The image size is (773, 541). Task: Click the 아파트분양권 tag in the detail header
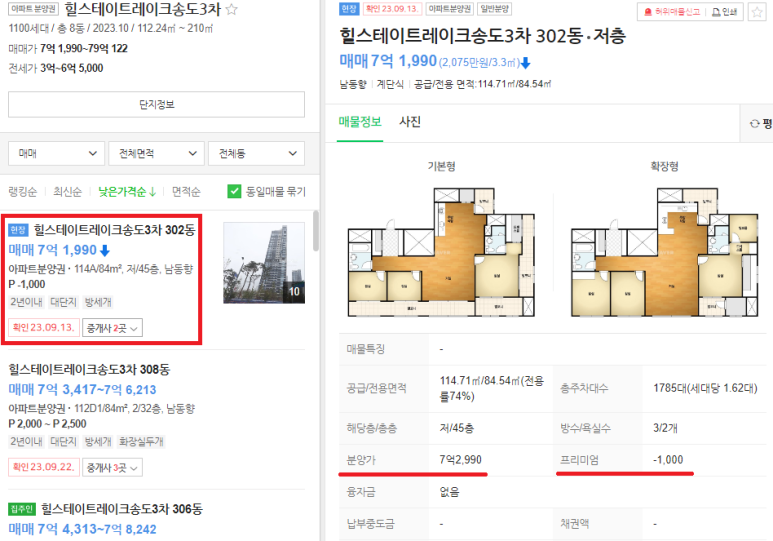click(x=449, y=9)
